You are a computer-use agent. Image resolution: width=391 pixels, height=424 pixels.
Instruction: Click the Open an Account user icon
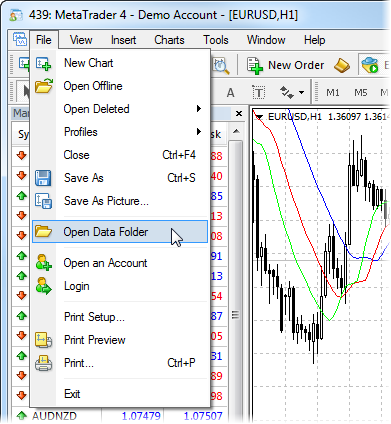coord(44,263)
